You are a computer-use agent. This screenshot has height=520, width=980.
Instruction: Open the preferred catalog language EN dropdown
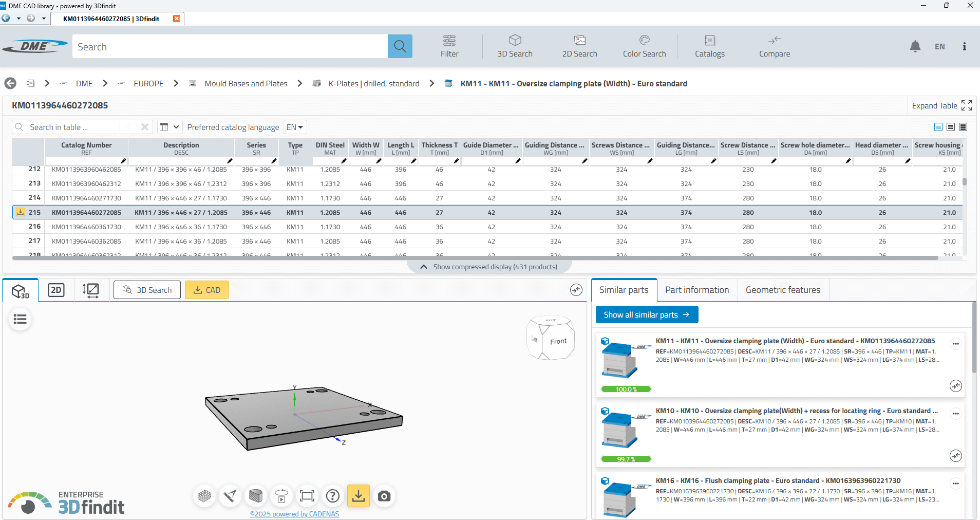coord(294,127)
